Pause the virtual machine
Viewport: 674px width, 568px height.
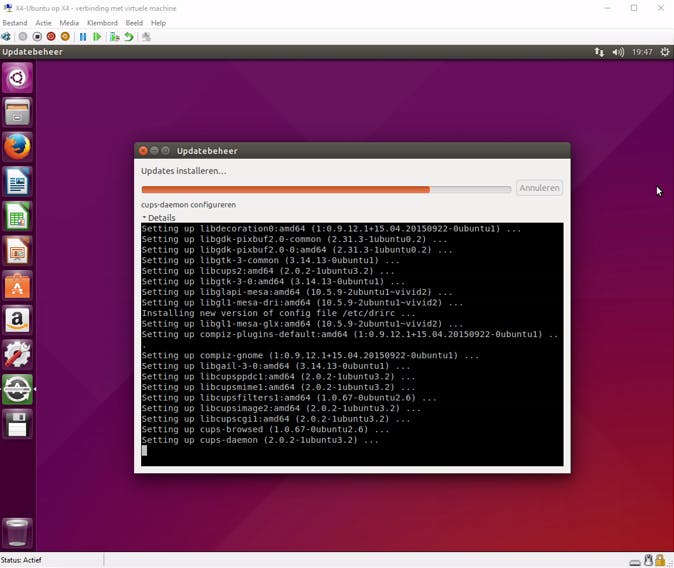pos(83,37)
